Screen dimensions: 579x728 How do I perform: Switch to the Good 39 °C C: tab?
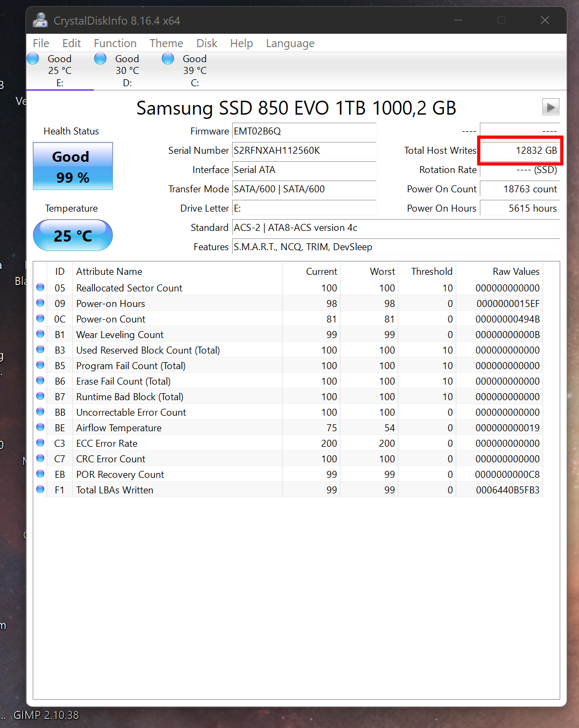195,70
